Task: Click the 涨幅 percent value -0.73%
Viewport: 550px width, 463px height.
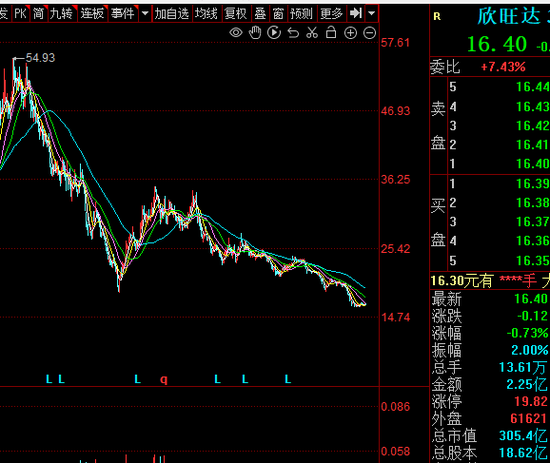Action: pyautogui.click(x=527, y=333)
